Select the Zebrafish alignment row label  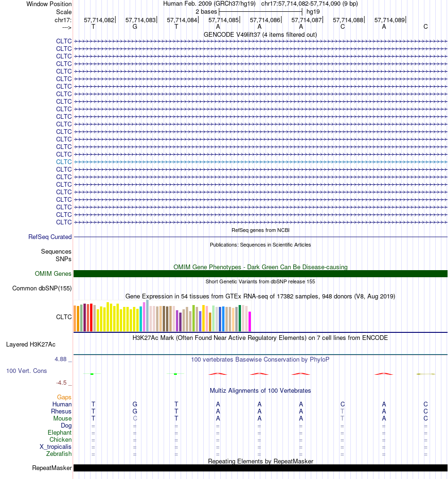click(59, 454)
